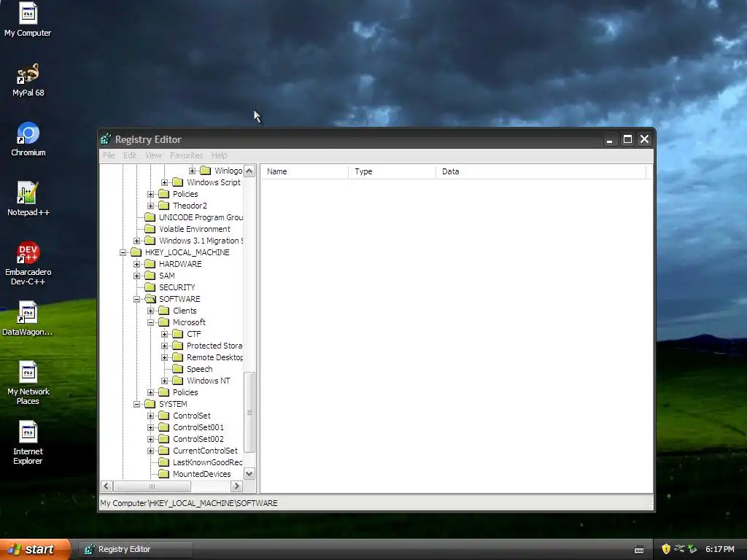Click the tree scroll-left arrow

coord(107,486)
